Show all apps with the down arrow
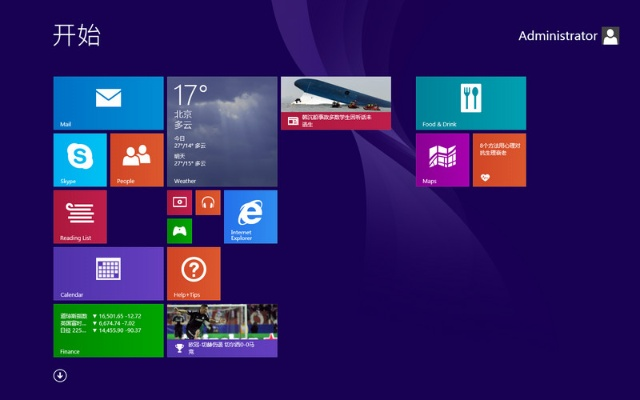The width and height of the screenshot is (640, 400). 60,375
